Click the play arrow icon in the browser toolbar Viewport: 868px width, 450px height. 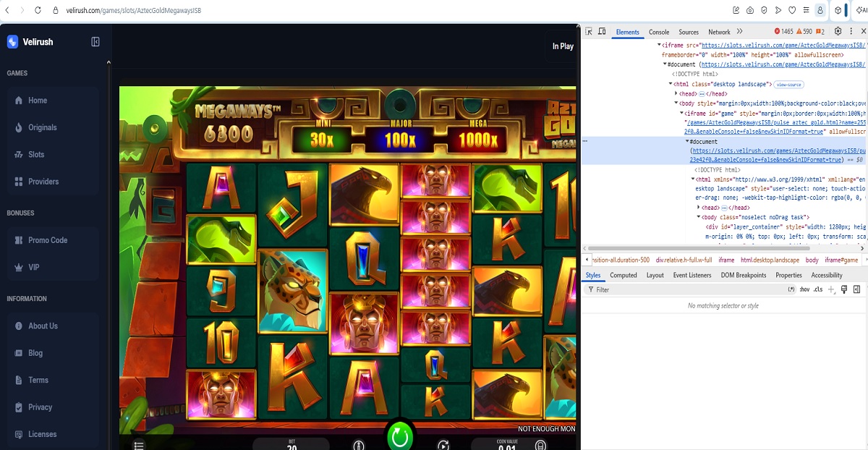coord(778,11)
